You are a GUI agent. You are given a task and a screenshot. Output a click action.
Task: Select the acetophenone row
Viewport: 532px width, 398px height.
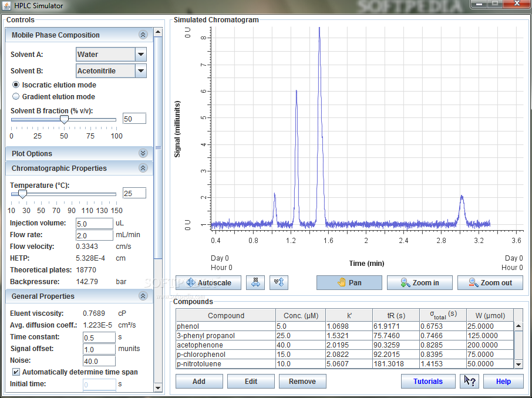click(x=345, y=345)
